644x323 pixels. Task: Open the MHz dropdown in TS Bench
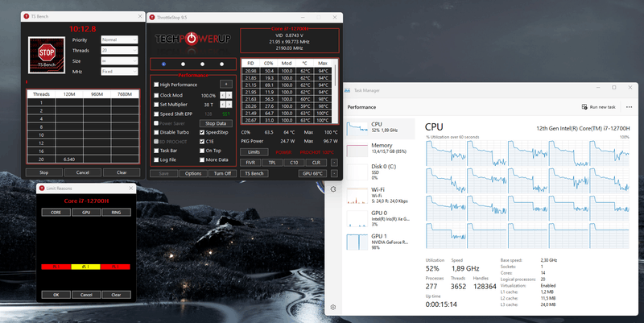pyautogui.click(x=119, y=72)
